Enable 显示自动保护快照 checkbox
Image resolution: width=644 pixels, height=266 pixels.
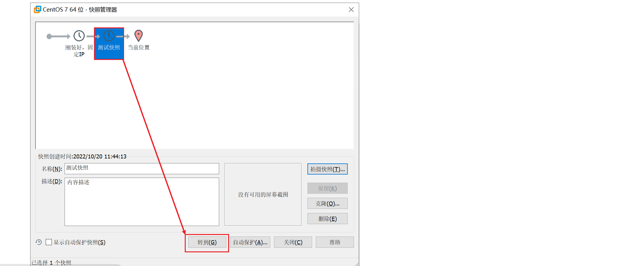(x=49, y=242)
